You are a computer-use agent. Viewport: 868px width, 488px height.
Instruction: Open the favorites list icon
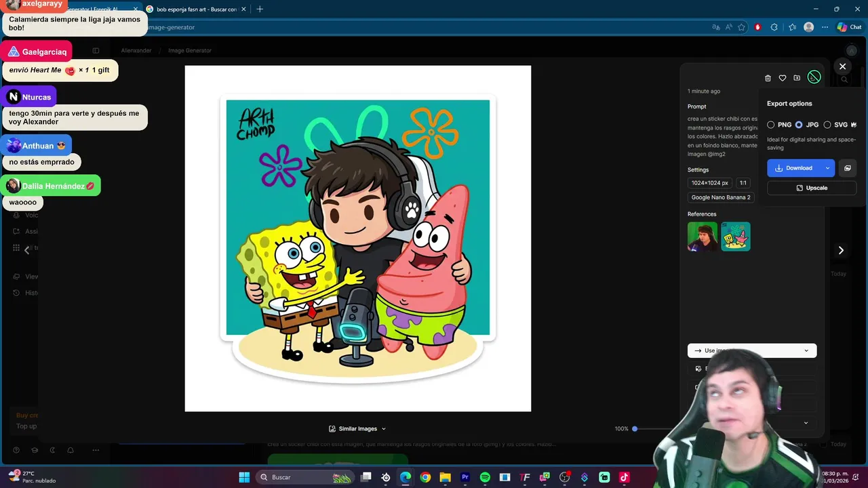click(792, 27)
